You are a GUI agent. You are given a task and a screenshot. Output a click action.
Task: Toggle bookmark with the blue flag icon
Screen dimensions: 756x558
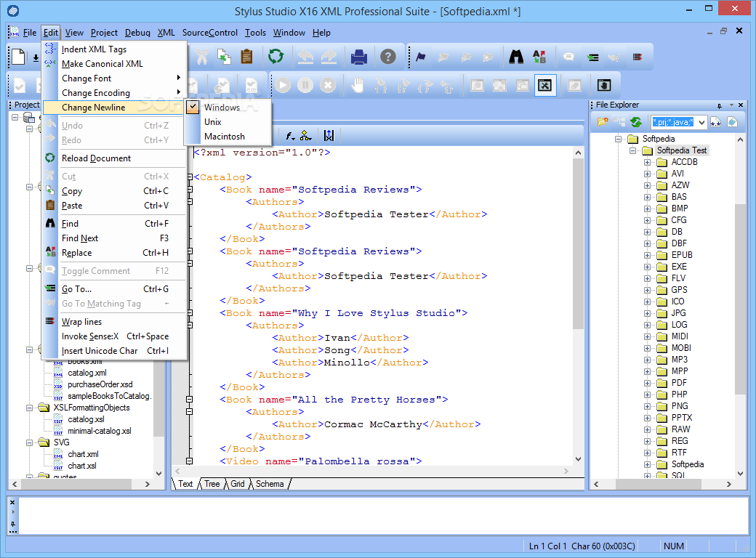(420, 57)
